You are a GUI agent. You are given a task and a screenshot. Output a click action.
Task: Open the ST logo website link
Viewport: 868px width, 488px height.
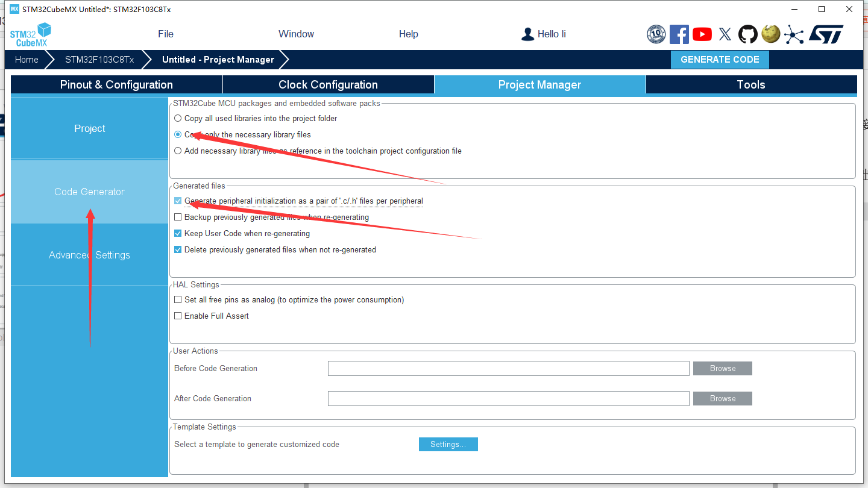pyautogui.click(x=826, y=34)
